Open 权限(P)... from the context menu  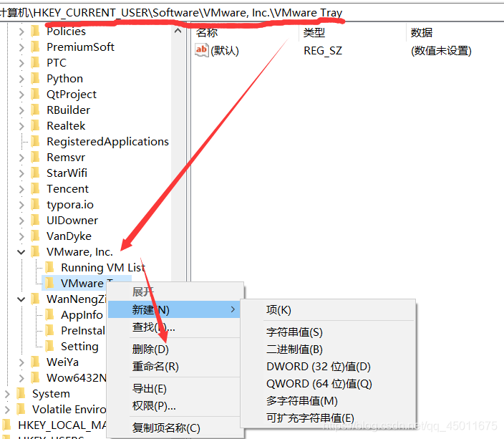(x=154, y=406)
